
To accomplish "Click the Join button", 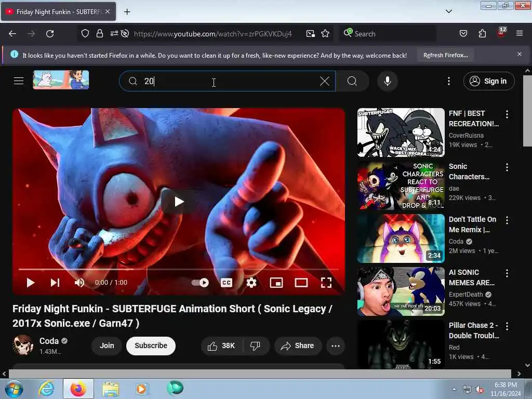I will [107, 345].
